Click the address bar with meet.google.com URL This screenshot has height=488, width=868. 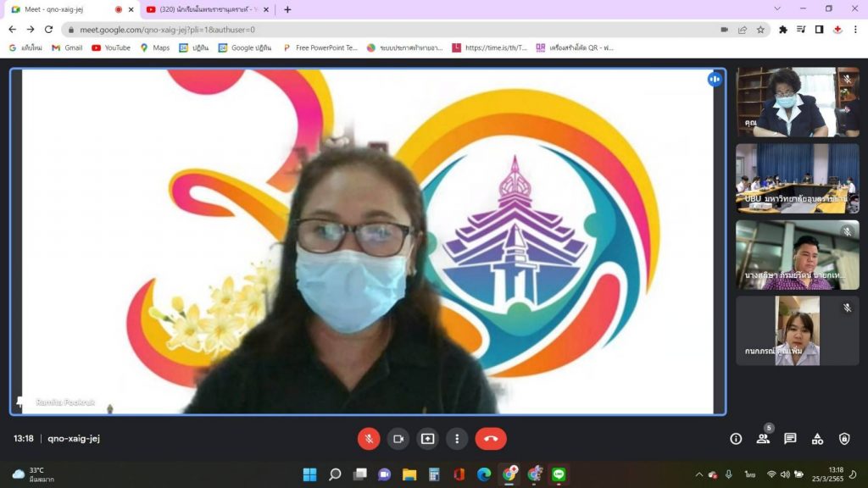381,29
